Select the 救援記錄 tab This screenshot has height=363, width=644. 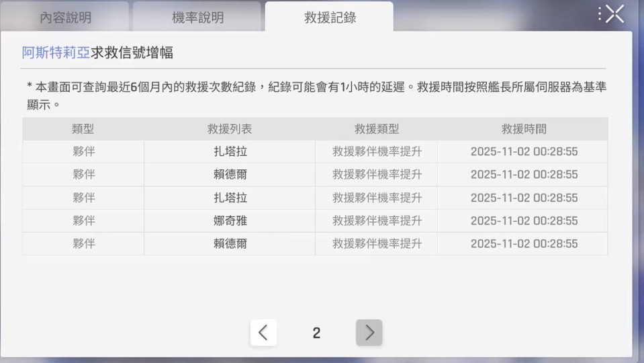[x=329, y=17]
